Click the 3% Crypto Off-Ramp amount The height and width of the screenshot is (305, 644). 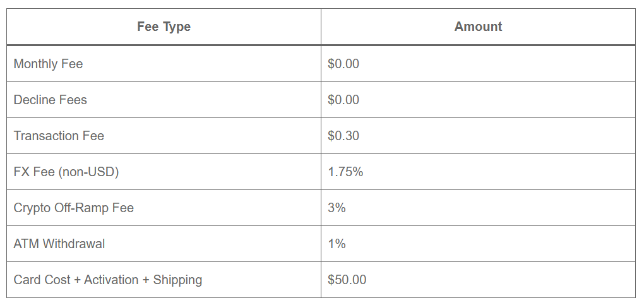337,208
